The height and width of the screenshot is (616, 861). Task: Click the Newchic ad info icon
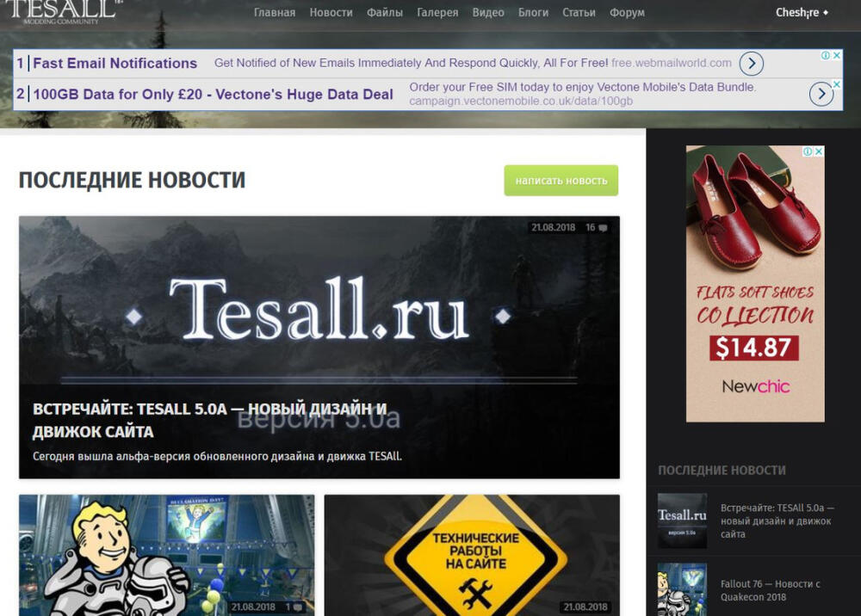[x=808, y=151]
